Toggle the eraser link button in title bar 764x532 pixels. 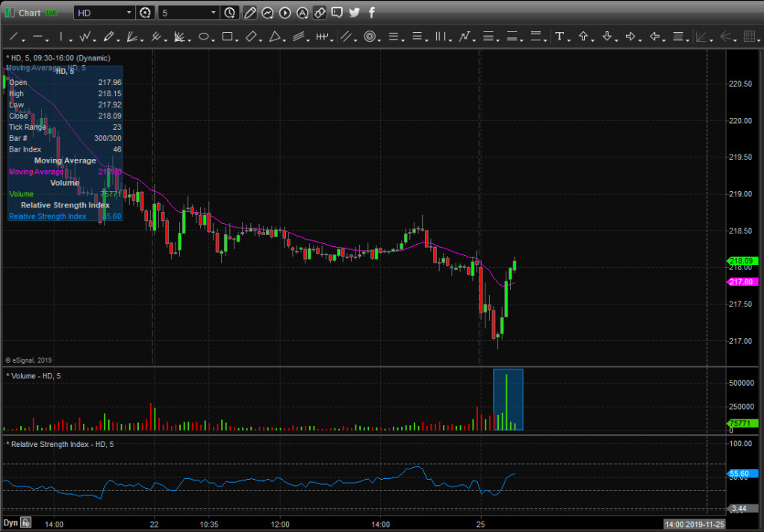319,13
